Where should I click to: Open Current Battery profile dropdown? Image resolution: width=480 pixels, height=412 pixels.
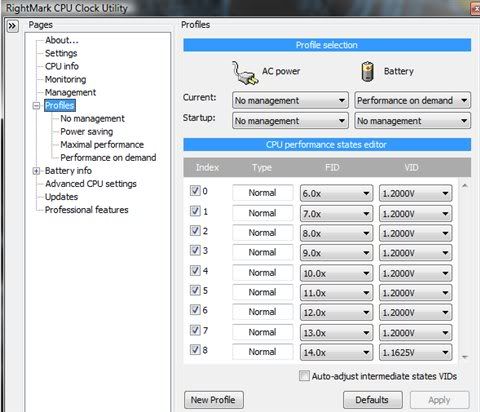pyautogui.click(x=413, y=100)
